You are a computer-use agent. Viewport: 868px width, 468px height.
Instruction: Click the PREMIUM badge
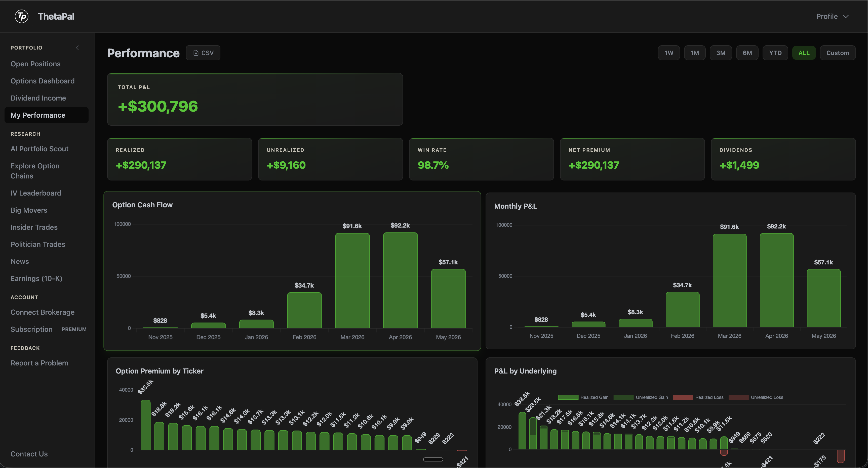(x=74, y=329)
